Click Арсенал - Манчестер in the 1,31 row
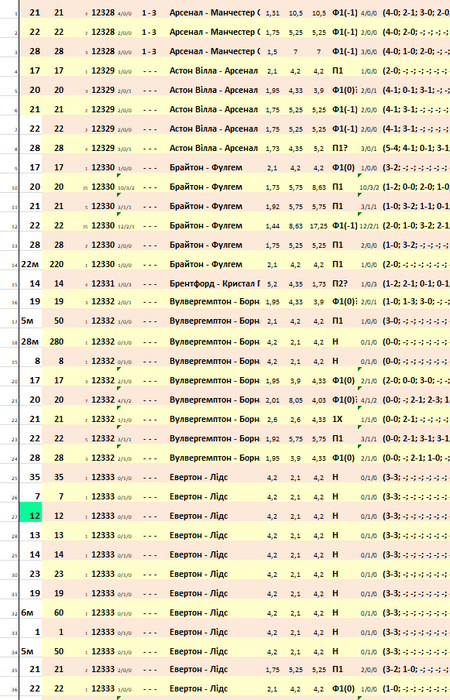The width and height of the screenshot is (450, 700). (214, 13)
